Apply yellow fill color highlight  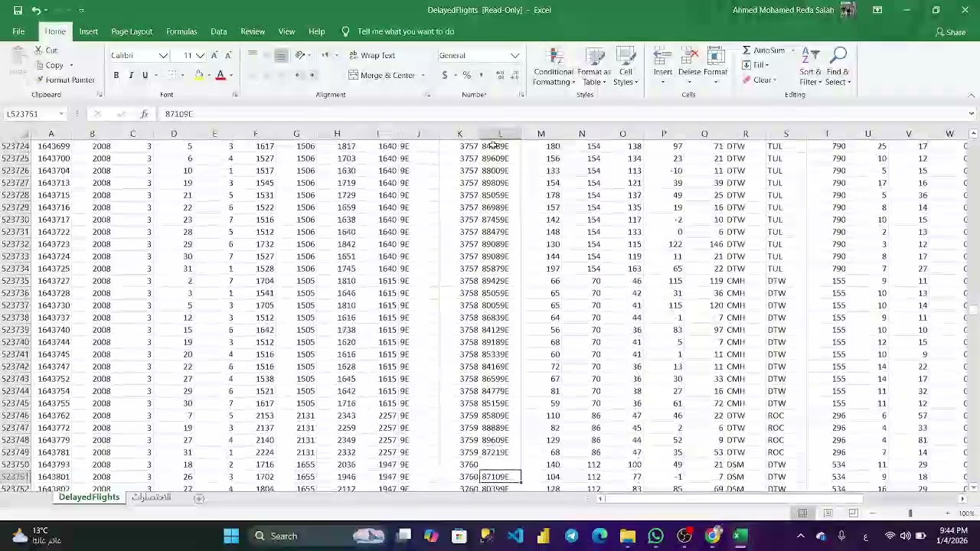pyautogui.click(x=199, y=75)
